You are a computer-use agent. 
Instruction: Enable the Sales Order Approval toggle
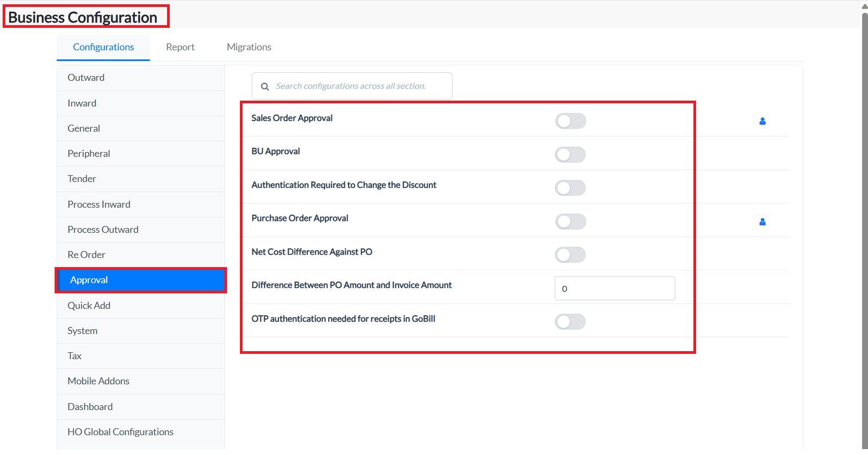[x=570, y=122]
